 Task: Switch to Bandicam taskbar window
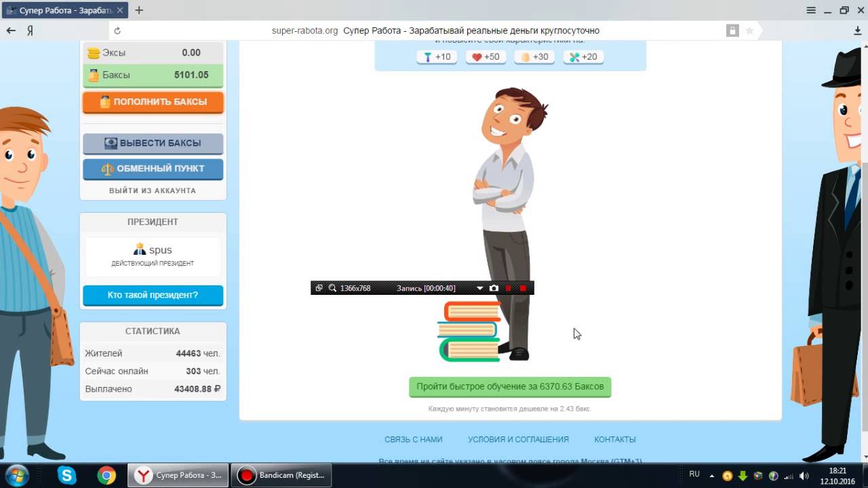click(x=281, y=475)
